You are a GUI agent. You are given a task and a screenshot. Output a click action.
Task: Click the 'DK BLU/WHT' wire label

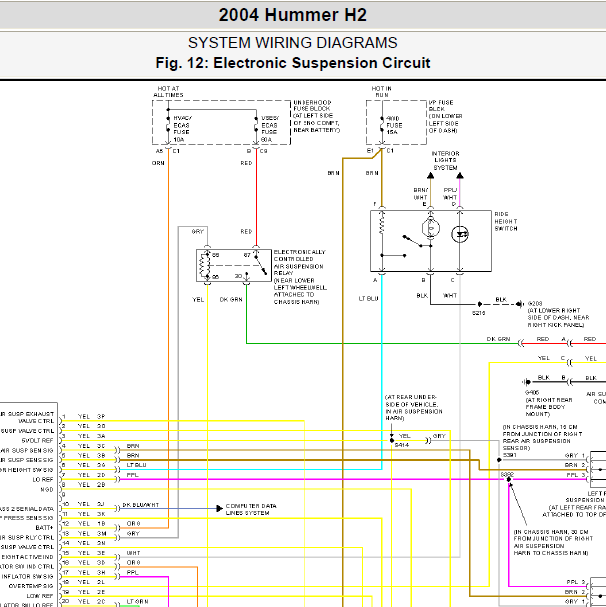click(141, 505)
